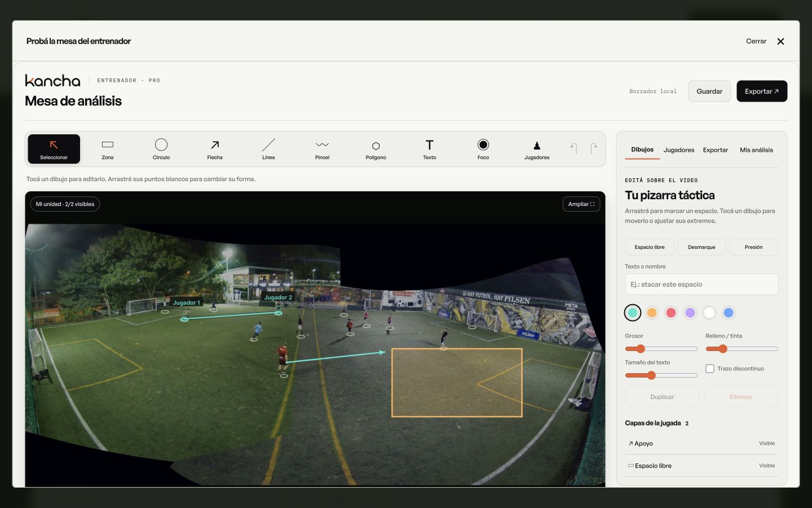This screenshot has height=508, width=812.
Task: Select the Polígono tool
Action: 376,149
